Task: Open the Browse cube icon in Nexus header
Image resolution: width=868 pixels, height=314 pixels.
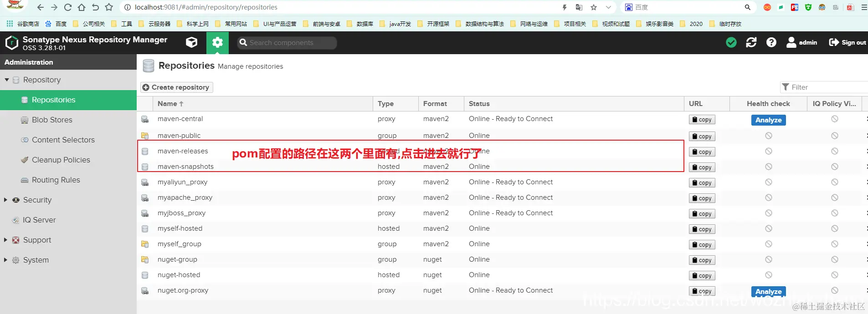Action: coord(192,42)
